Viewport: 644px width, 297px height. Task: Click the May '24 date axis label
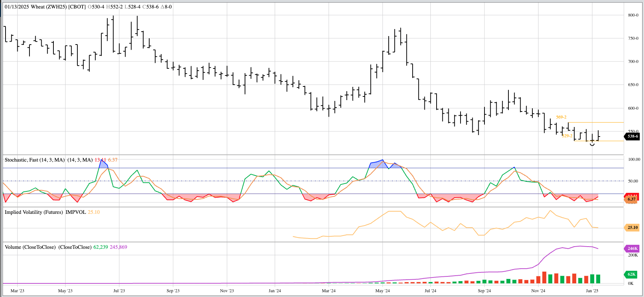pos(382,291)
